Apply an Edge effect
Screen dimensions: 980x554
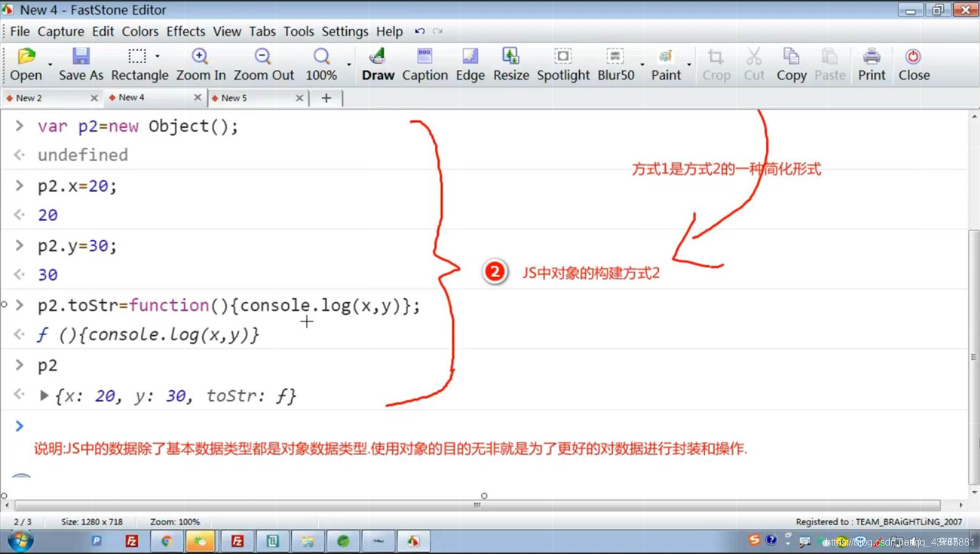coord(470,64)
